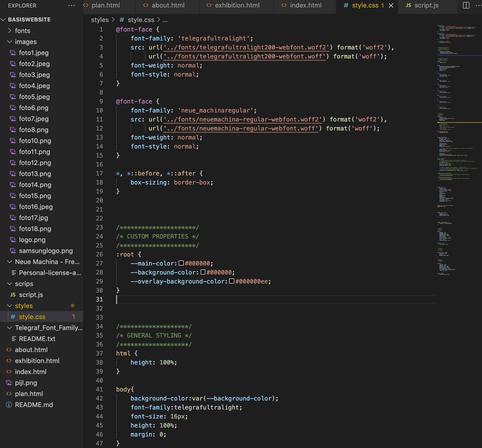Click the logo.png image icon
The image size is (482, 448).
pos(13,240)
